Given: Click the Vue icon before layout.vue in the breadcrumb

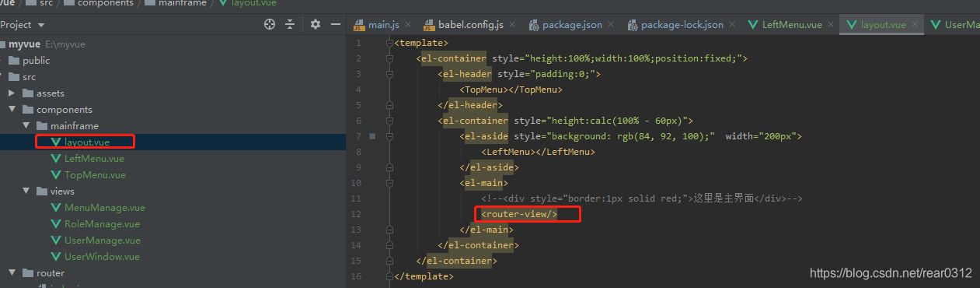Looking at the screenshot, I should [x=224, y=3].
